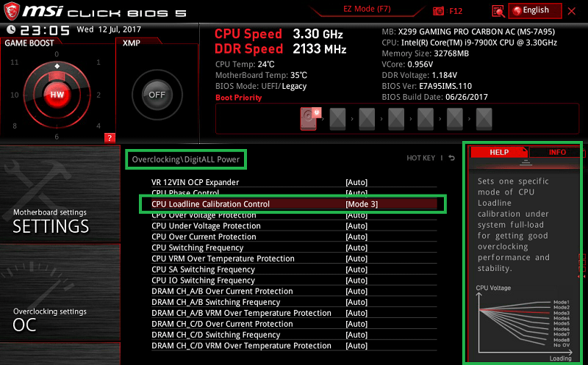
Task: Open the English language selector
Action: point(535,10)
